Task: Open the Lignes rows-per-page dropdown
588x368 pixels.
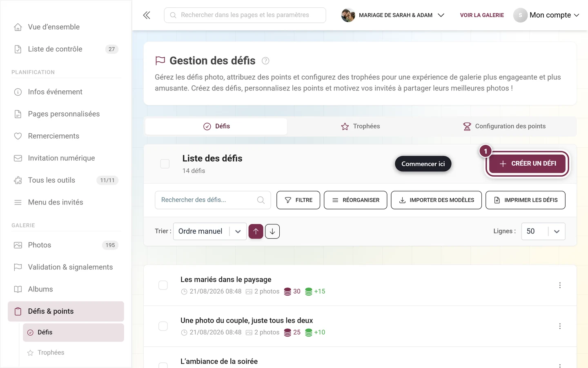Action: [x=543, y=231]
